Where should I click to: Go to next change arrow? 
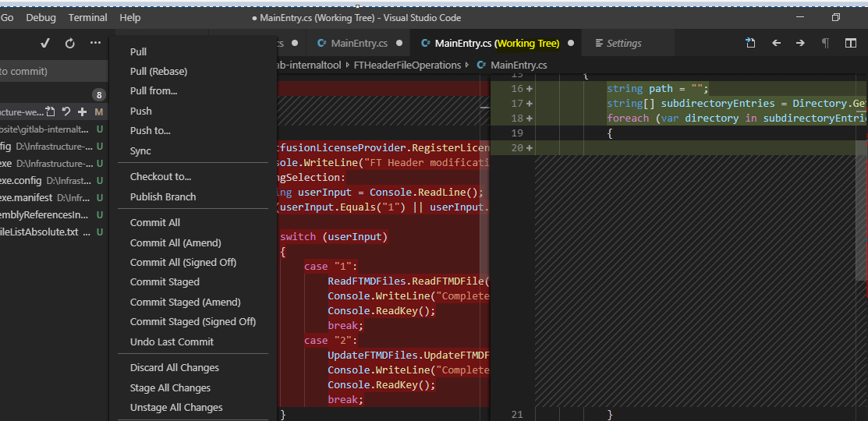tap(800, 43)
